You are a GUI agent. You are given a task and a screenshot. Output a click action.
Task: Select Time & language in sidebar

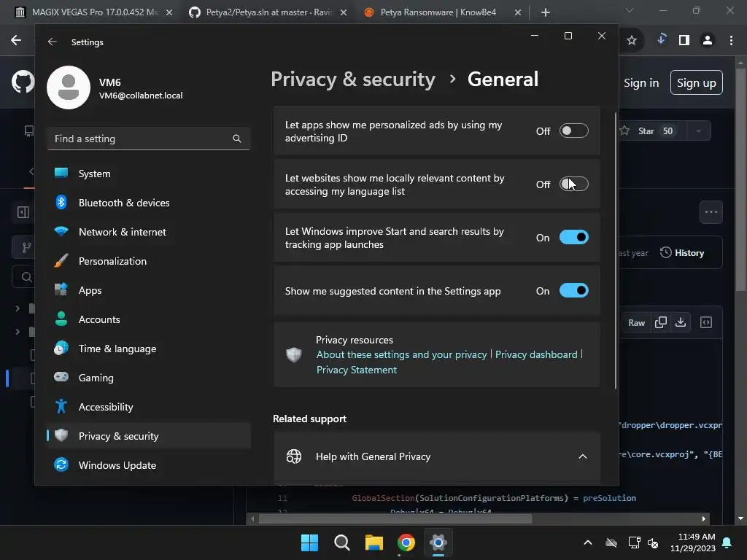pos(149,349)
